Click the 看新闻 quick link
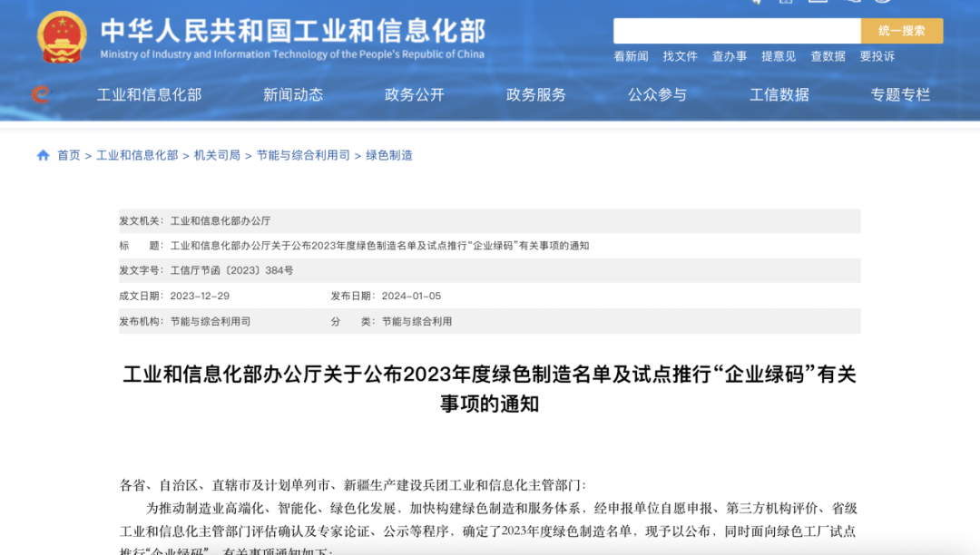The width and height of the screenshot is (980, 555). coord(631,56)
